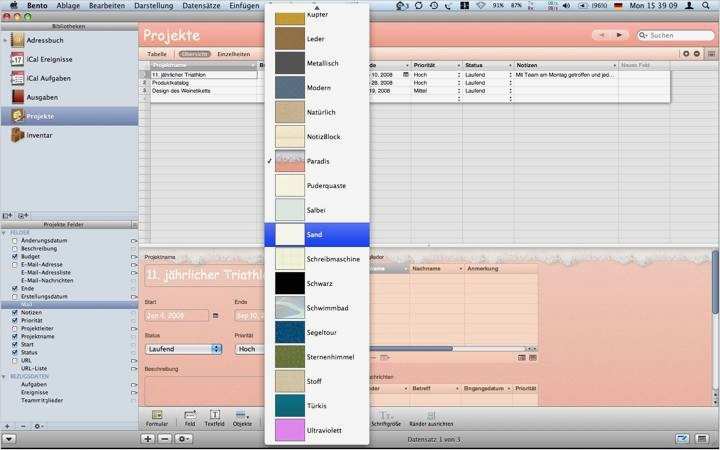Open the Priorität dropdown showing Hoch

click(250, 349)
